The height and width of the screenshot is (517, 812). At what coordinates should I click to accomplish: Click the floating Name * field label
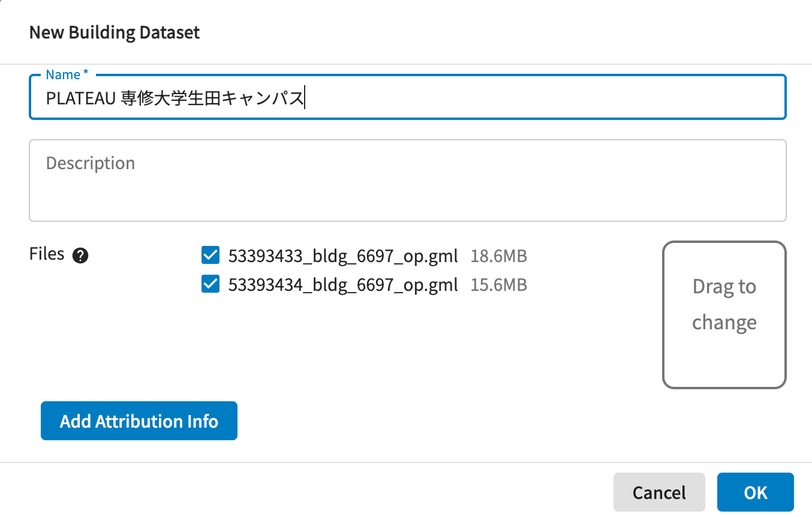coord(67,75)
